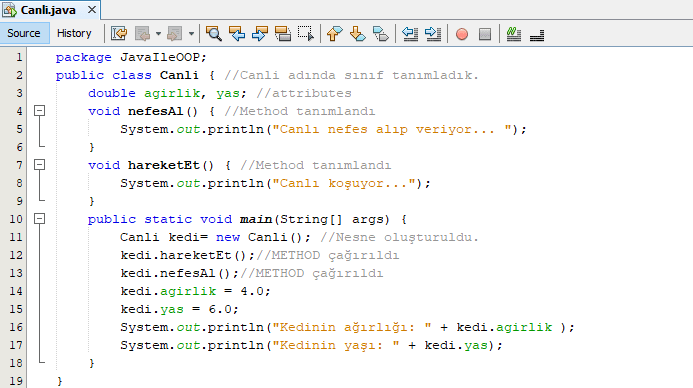Click the nefesAl method name on line 4
Screen dimensions: 693x388
(156, 111)
